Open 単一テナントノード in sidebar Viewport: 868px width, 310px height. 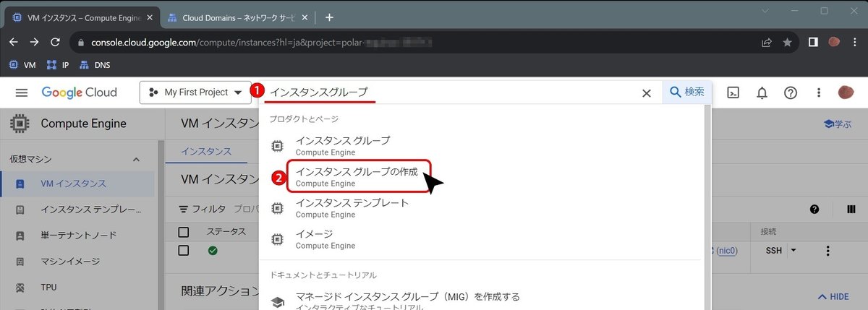77,236
